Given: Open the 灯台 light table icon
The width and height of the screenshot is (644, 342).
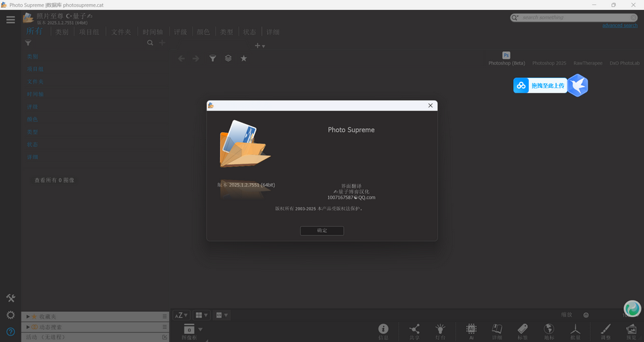Looking at the screenshot, I should coord(440,331).
